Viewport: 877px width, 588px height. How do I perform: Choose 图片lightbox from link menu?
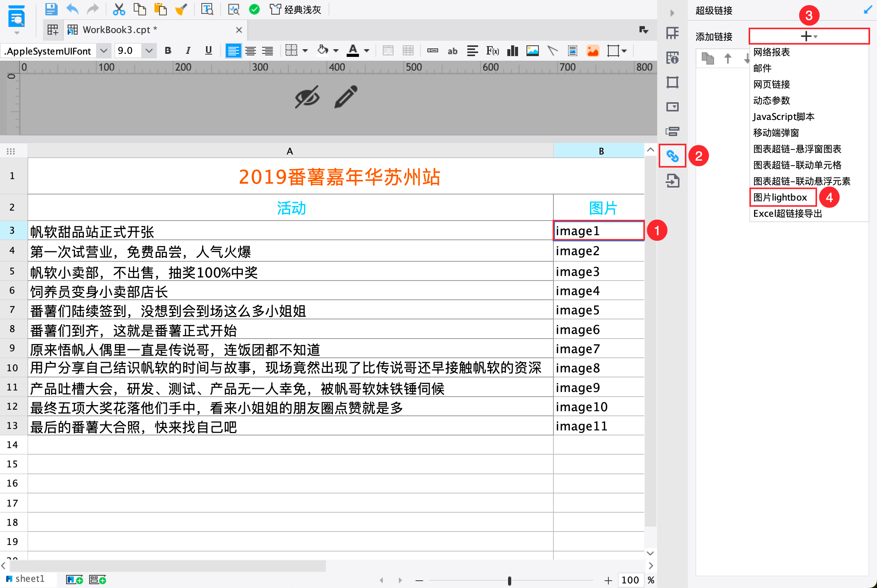pyautogui.click(x=780, y=198)
